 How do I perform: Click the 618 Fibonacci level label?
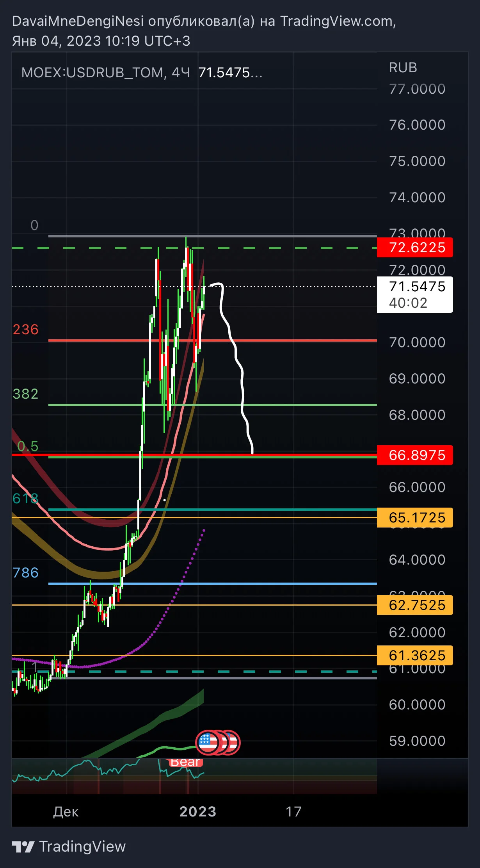point(26,499)
